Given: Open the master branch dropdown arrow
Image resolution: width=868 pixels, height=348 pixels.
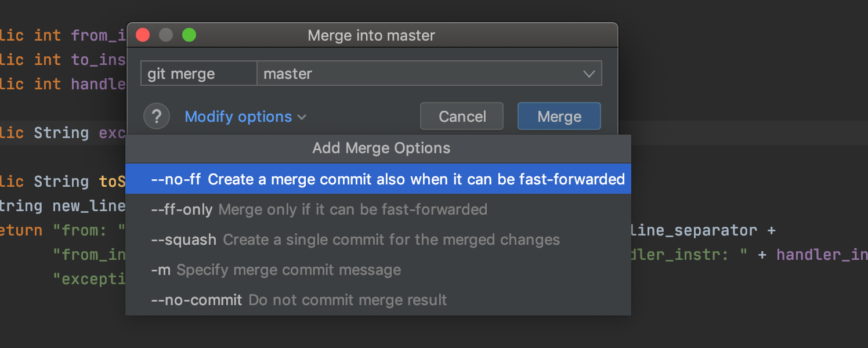Looking at the screenshot, I should click(589, 74).
